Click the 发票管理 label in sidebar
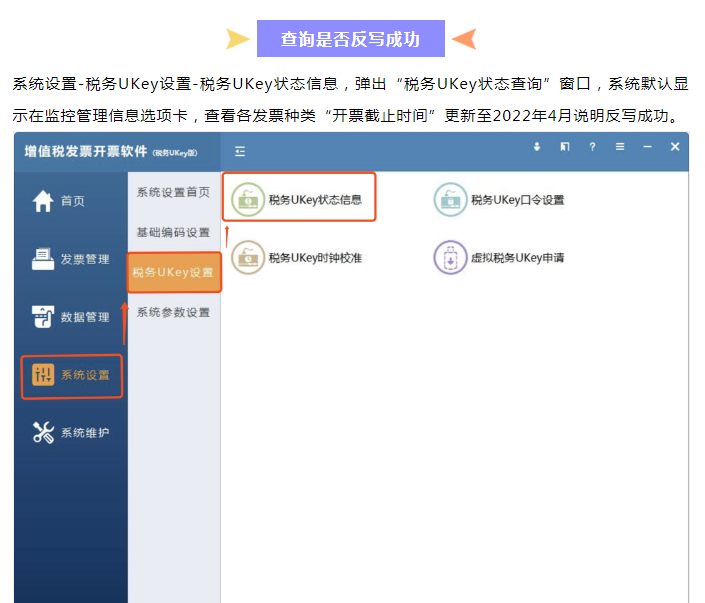705x603 pixels. pyautogui.click(x=85, y=259)
